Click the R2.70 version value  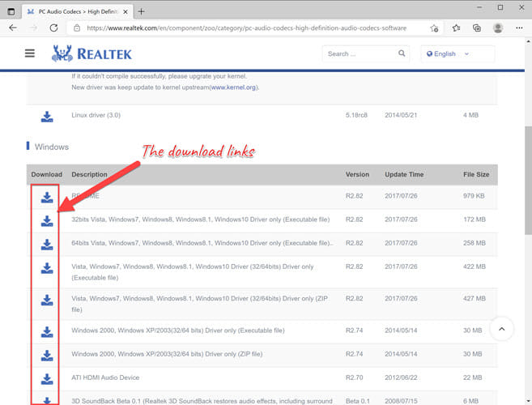(354, 377)
